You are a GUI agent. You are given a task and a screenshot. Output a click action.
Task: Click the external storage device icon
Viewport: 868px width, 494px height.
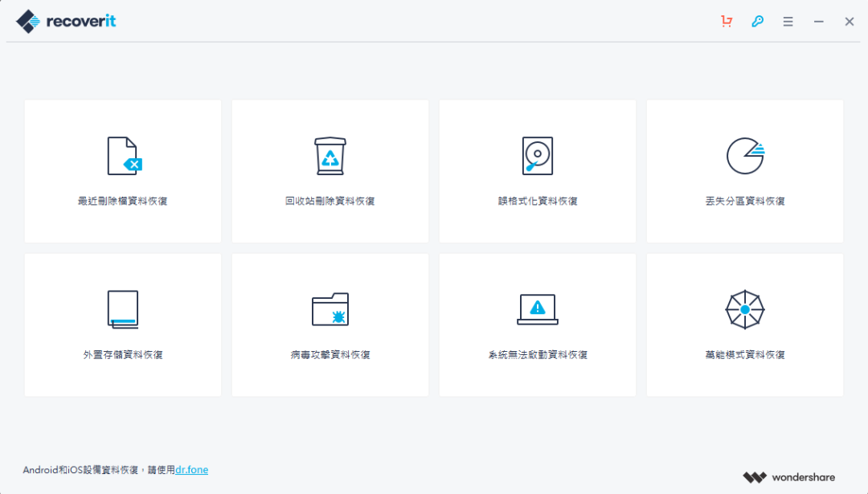click(123, 309)
